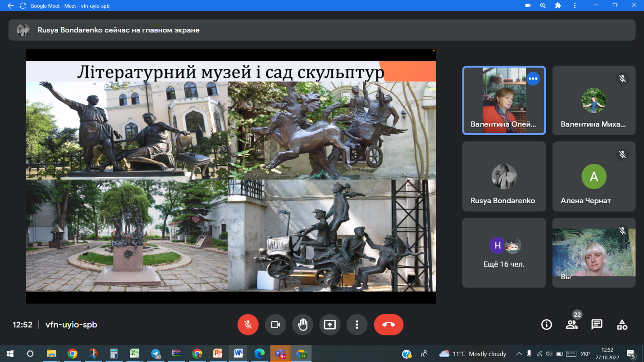The image size is (644, 362).
Task: Select the Rusya Bondarenko participant tile
Action: tap(504, 177)
